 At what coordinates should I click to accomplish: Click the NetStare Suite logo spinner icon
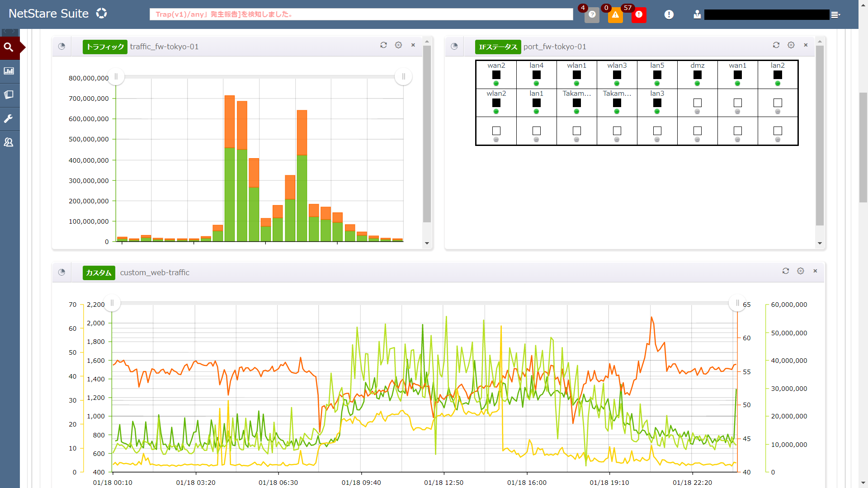pos(102,14)
